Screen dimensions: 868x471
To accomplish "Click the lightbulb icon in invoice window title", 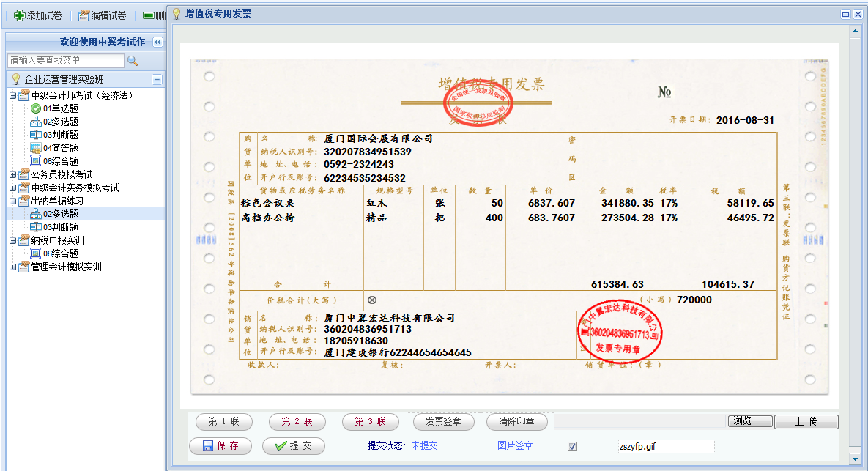I will pyautogui.click(x=177, y=14).
